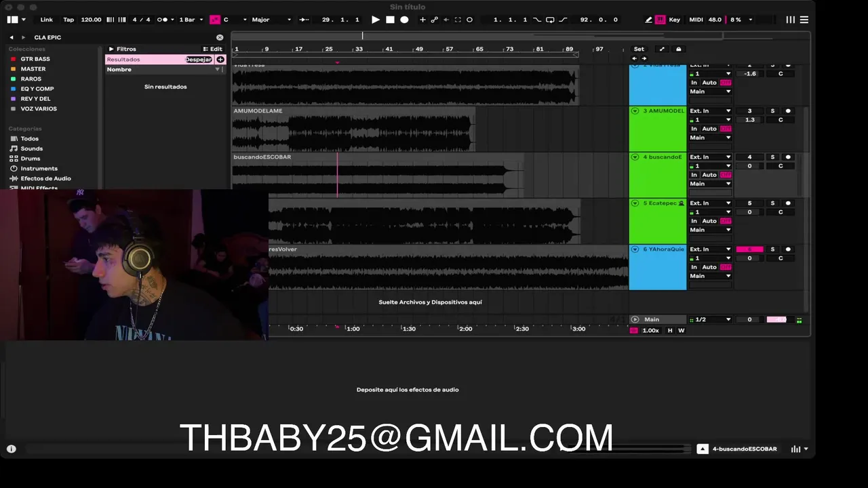Image resolution: width=868 pixels, height=488 pixels.
Task: Click track 3 volume value 1.3
Action: coord(749,120)
